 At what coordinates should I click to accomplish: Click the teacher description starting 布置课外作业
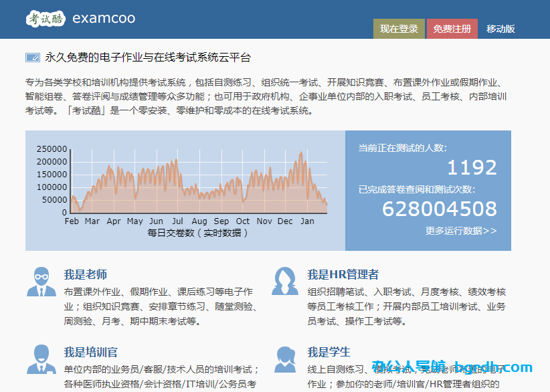pyautogui.click(x=161, y=306)
